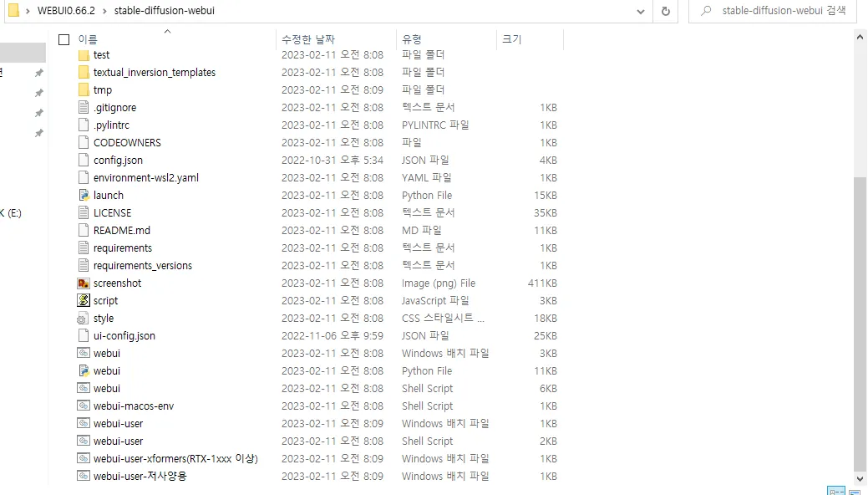
Task: Click the MD 파일 type cell of README.md
Action: click(x=421, y=231)
